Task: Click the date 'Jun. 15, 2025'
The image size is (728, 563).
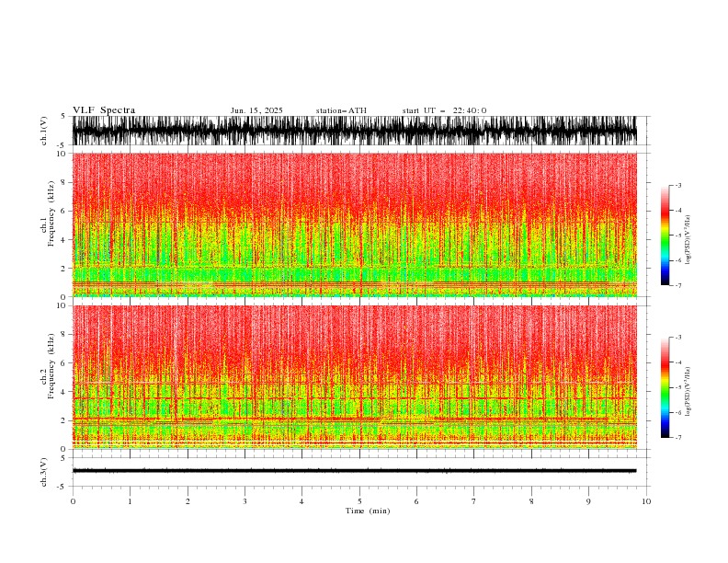Action: coord(256,110)
